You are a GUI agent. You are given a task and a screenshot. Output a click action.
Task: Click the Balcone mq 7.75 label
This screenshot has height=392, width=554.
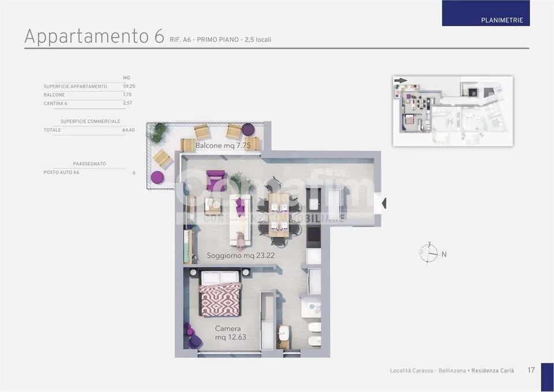[x=223, y=145]
